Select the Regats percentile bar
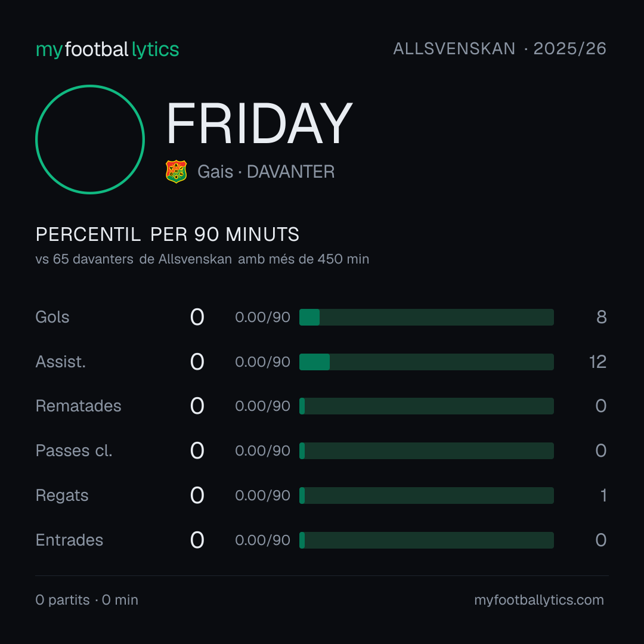The image size is (644, 644). [x=426, y=496]
